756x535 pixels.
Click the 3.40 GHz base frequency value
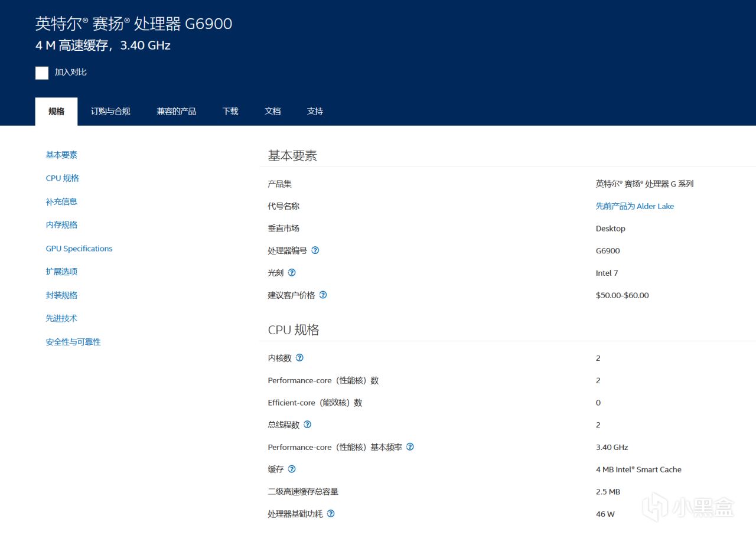612,447
